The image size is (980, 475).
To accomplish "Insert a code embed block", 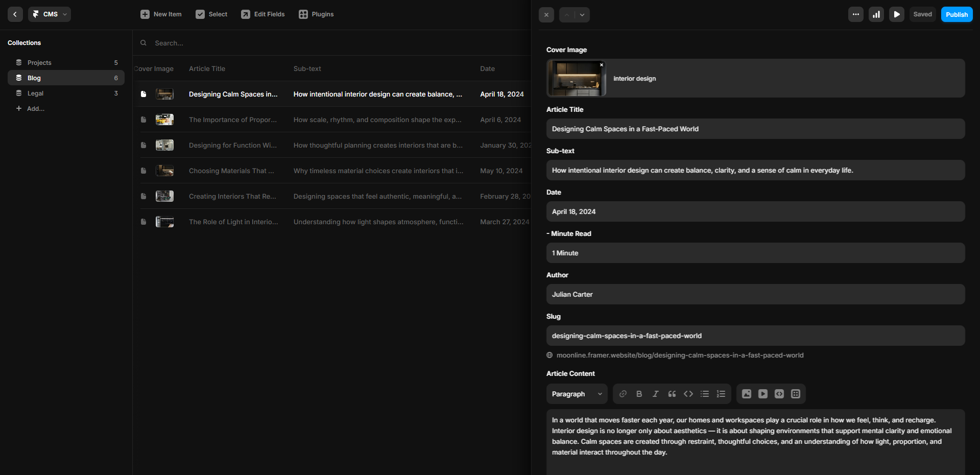I will point(779,394).
